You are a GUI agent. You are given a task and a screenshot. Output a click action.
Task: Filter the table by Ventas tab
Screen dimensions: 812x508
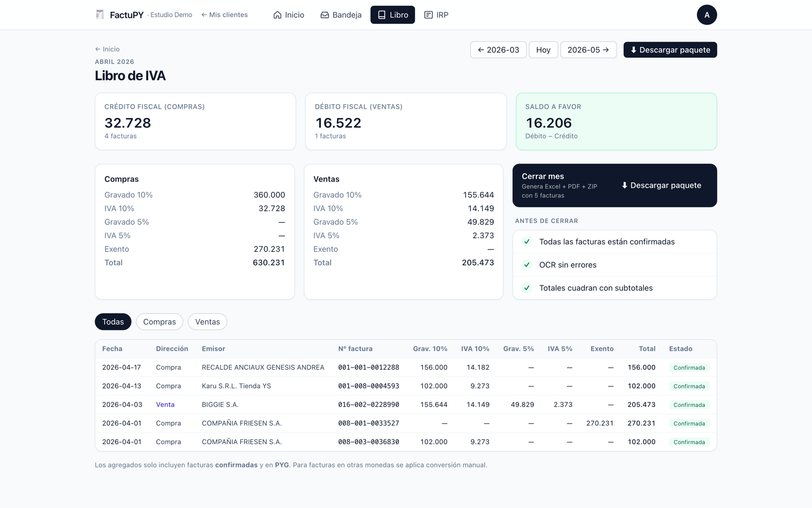click(x=208, y=322)
